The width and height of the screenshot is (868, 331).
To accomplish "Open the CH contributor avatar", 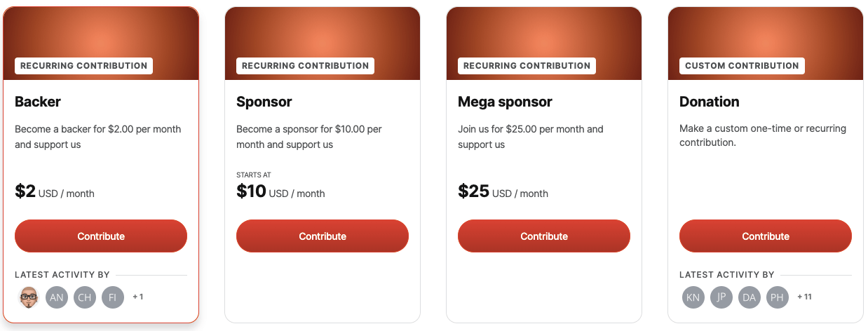I will pos(85,297).
